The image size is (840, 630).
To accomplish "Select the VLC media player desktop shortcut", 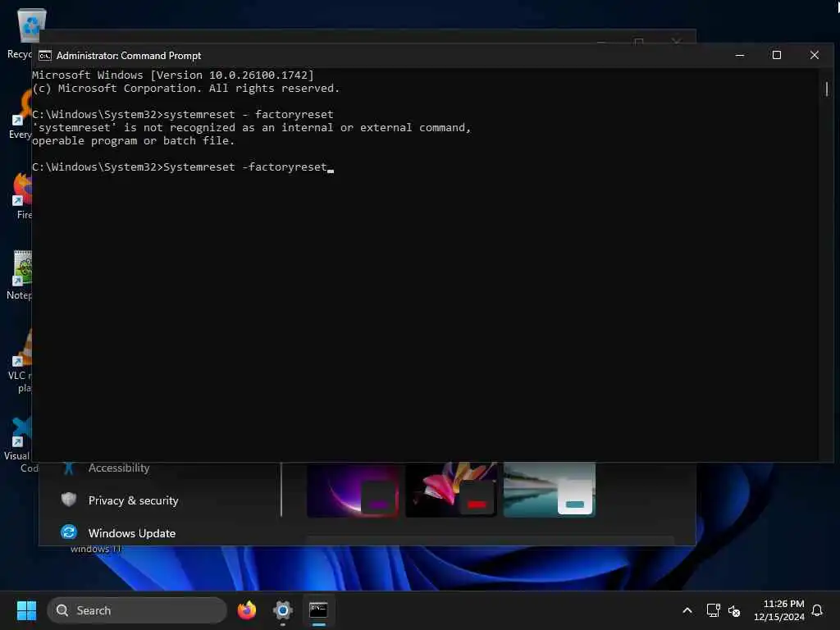I will click(x=21, y=362).
